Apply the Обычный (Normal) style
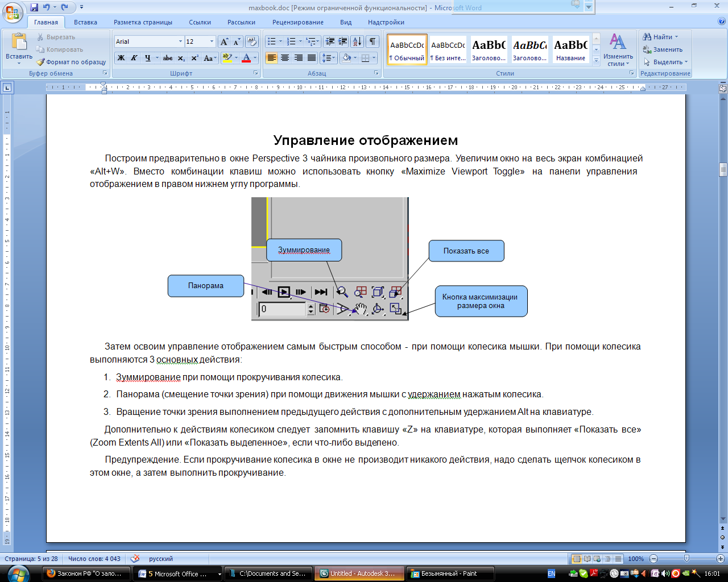Viewport: 728px width, 582px height. pyautogui.click(x=407, y=50)
